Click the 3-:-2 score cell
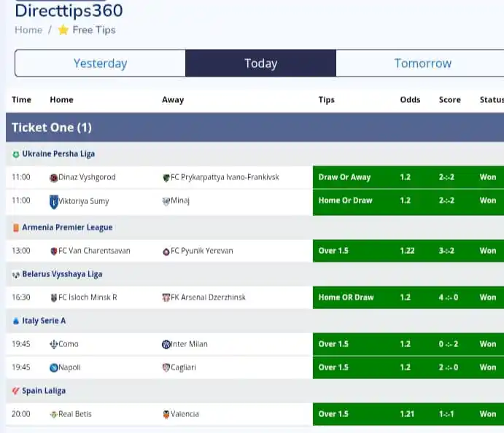 click(446, 251)
